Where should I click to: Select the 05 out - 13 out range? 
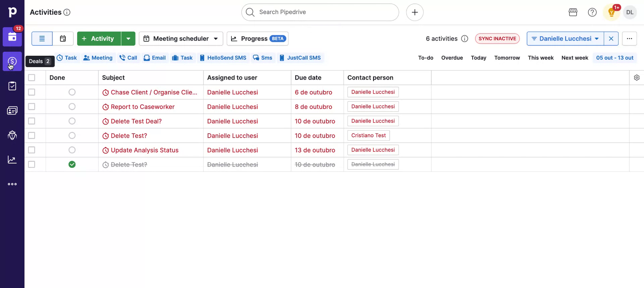tap(615, 58)
